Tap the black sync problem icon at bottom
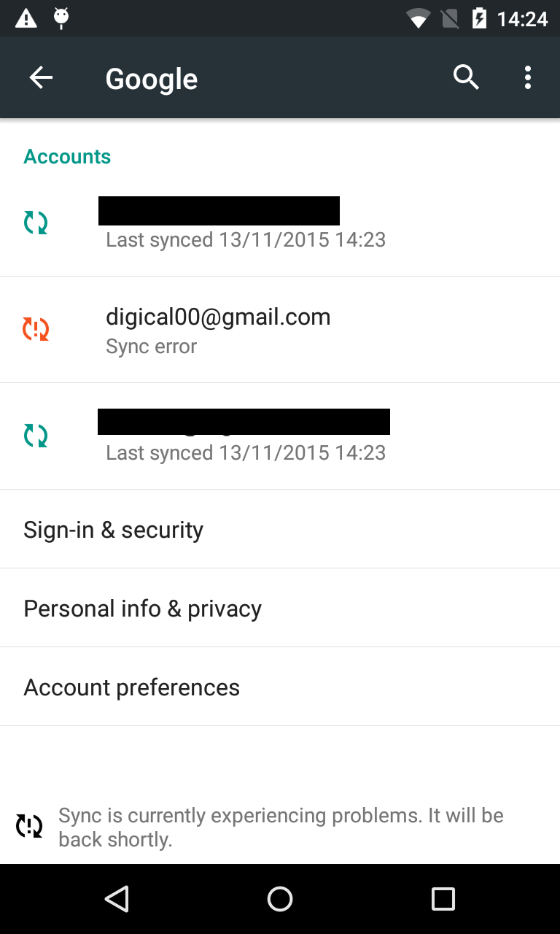 click(x=30, y=826)
